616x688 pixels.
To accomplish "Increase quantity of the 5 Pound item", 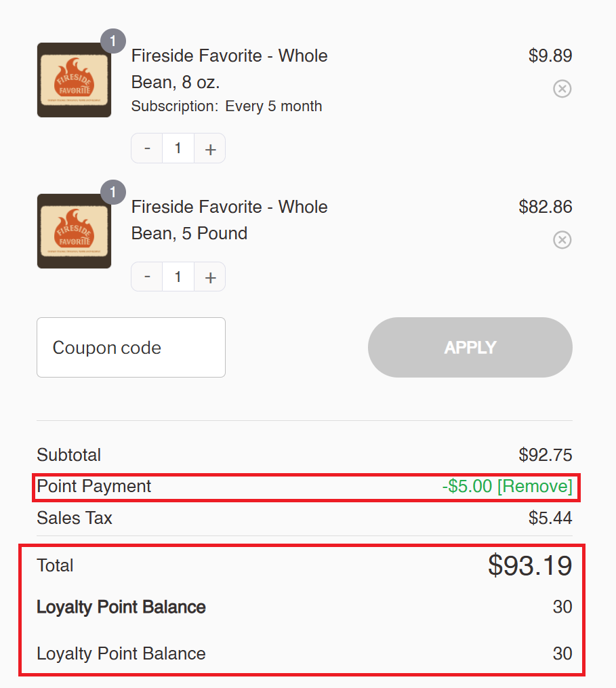I will coord(210,277).
